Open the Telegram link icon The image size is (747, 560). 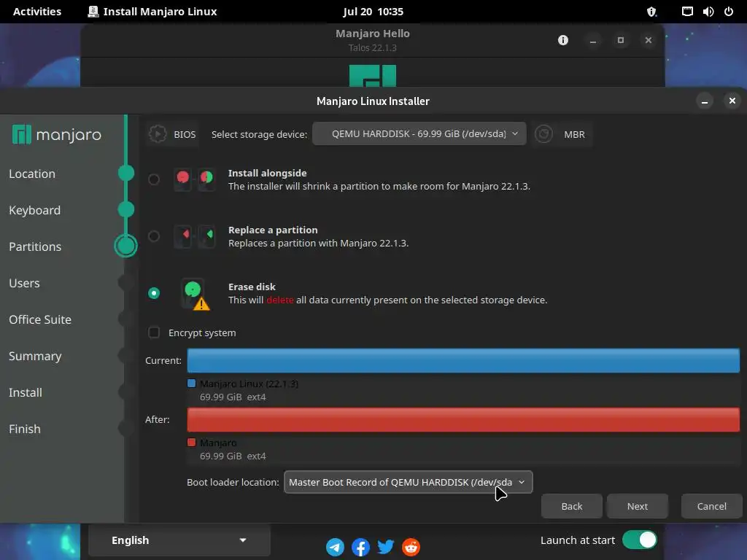[x=336, y=547]
